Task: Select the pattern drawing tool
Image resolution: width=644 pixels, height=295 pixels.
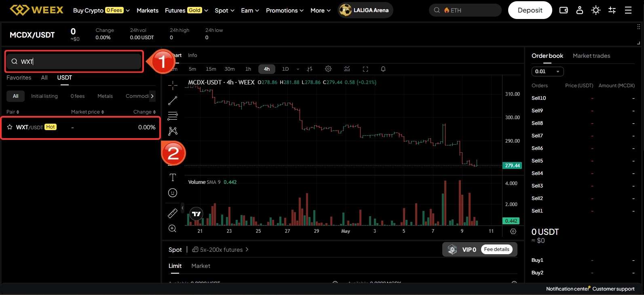Action: click(x=173, y=131)
